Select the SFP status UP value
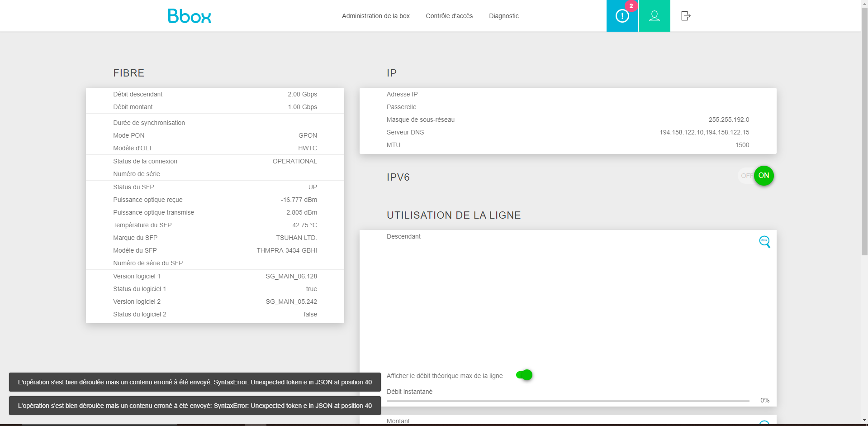This screenshot has width=868, height=426. (x=313, y=187)
